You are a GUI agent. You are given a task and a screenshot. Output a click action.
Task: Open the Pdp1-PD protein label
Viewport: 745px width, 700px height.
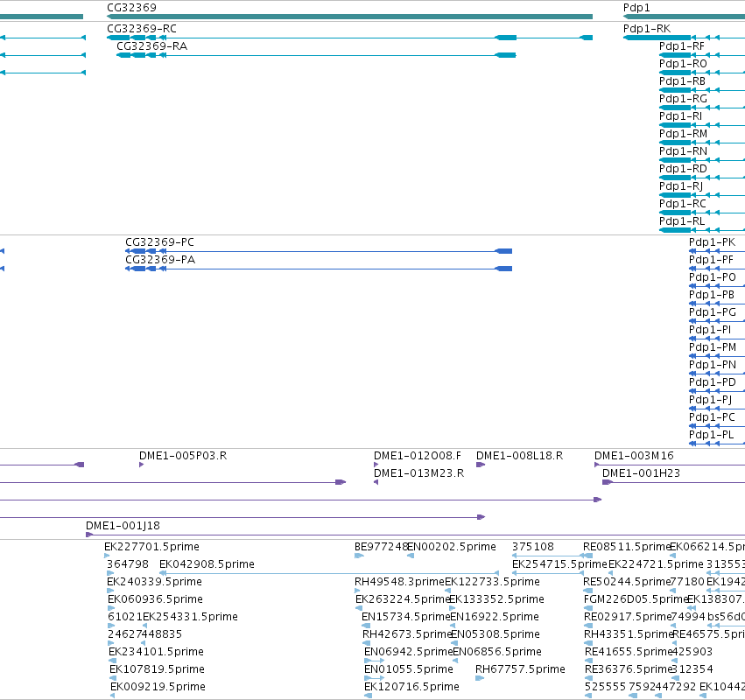(x=713, y=382)
